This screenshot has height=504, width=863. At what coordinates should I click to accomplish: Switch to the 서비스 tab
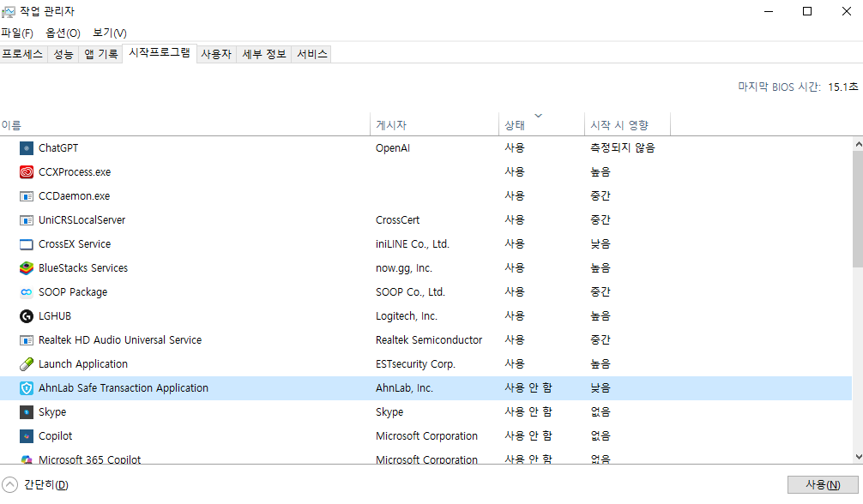(312, 54)
